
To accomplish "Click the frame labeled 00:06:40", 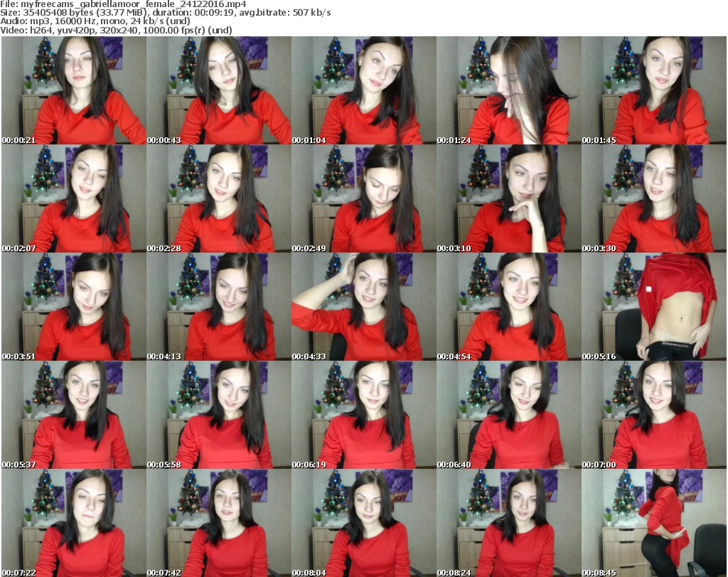I will pos(509,415).
